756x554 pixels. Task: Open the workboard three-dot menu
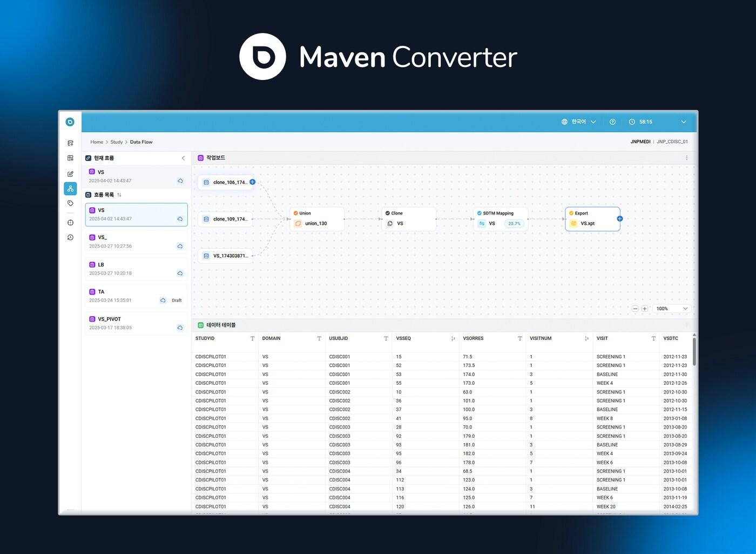(686, 158)
